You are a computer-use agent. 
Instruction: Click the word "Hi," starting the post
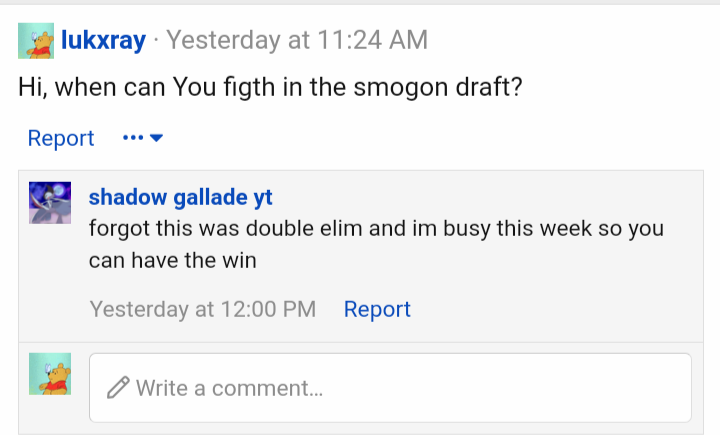(x=33, y=87)
